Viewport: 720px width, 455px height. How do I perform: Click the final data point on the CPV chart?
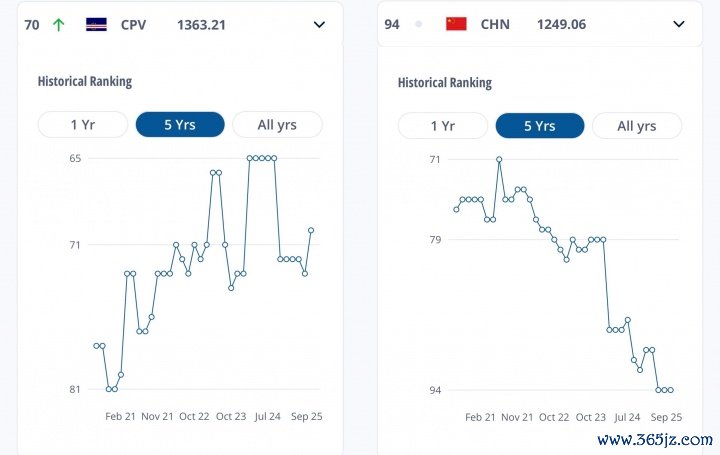click(311, 230)
